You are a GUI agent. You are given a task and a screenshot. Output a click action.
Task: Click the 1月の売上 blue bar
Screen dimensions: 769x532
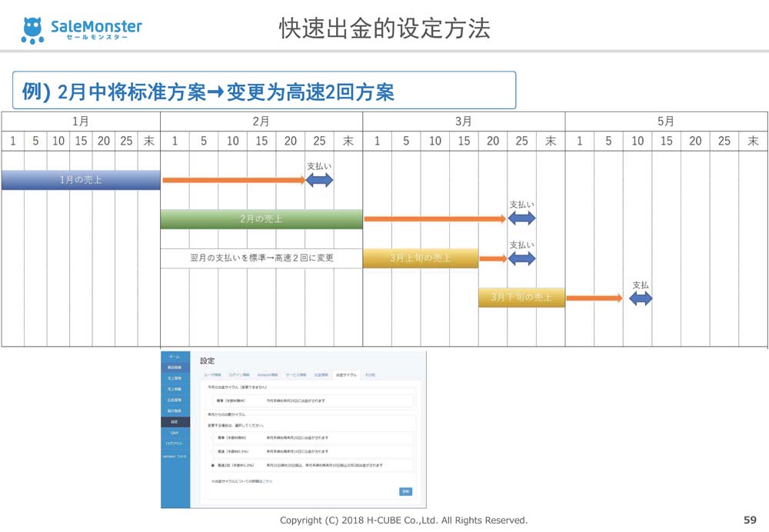coord(81,180)
